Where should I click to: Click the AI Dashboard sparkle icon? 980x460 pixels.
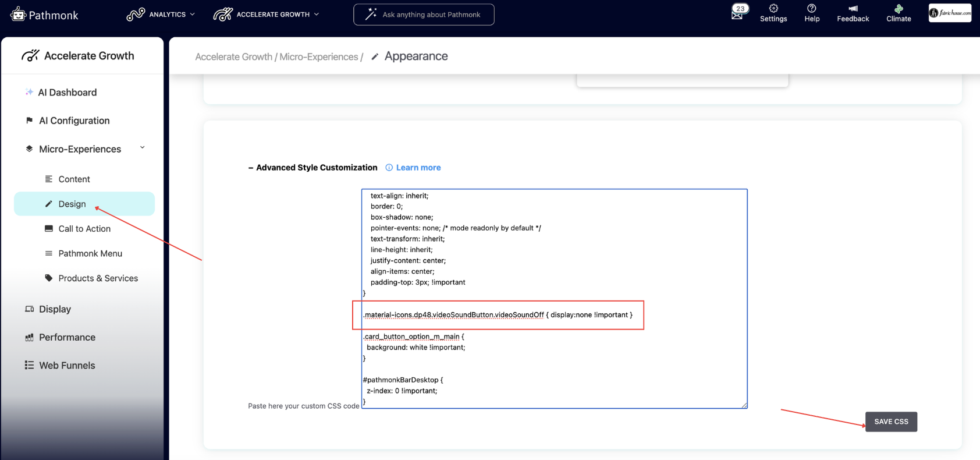[29, 92]
